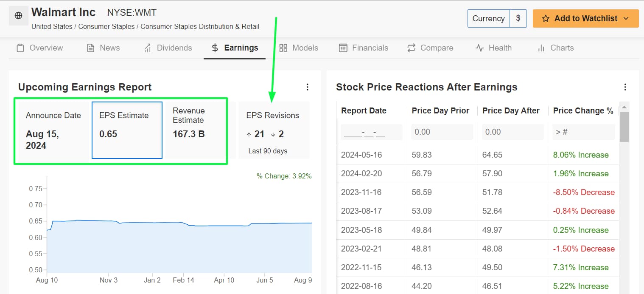Select the EPS Estimate card
Screen dimensions: 644x294
(x=127, y=130)
